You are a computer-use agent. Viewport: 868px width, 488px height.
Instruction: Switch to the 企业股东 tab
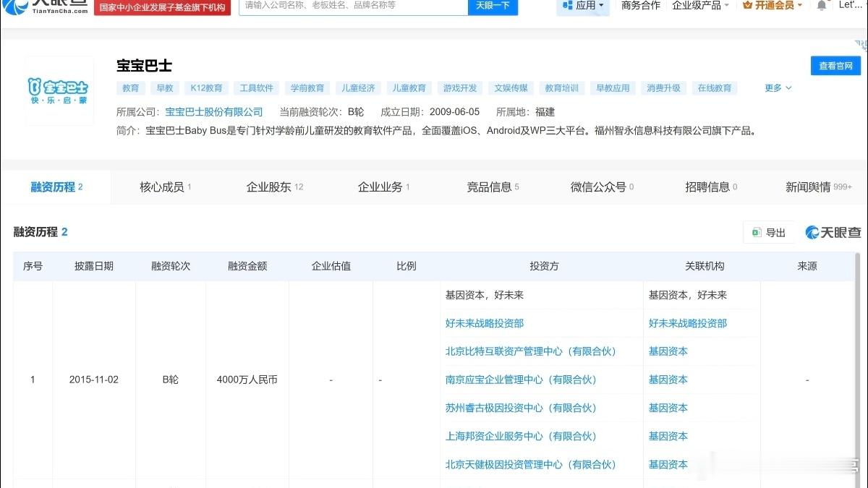pos(275,187)
